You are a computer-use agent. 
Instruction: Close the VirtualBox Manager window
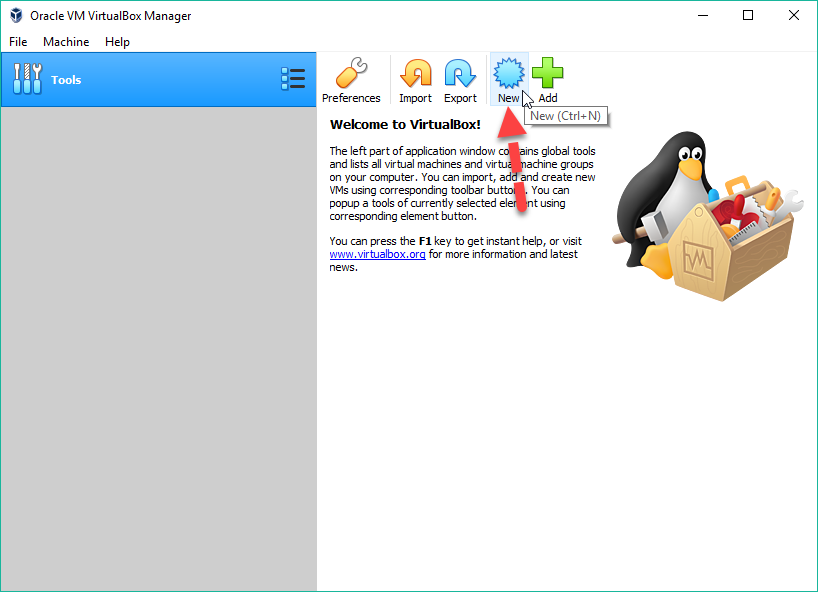[793, 16]
